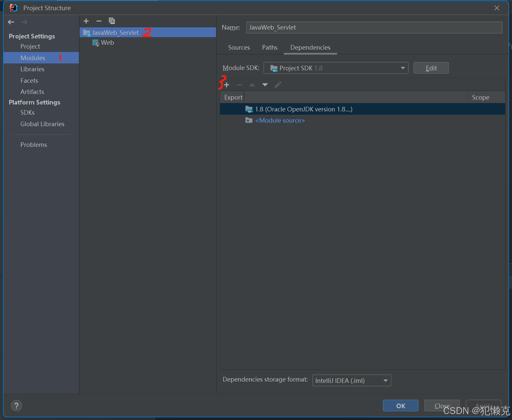Open the Module SDK dropdown
The height and width of the screenshot is (420, 512).
pyautogui.click(x=402, y=68)
